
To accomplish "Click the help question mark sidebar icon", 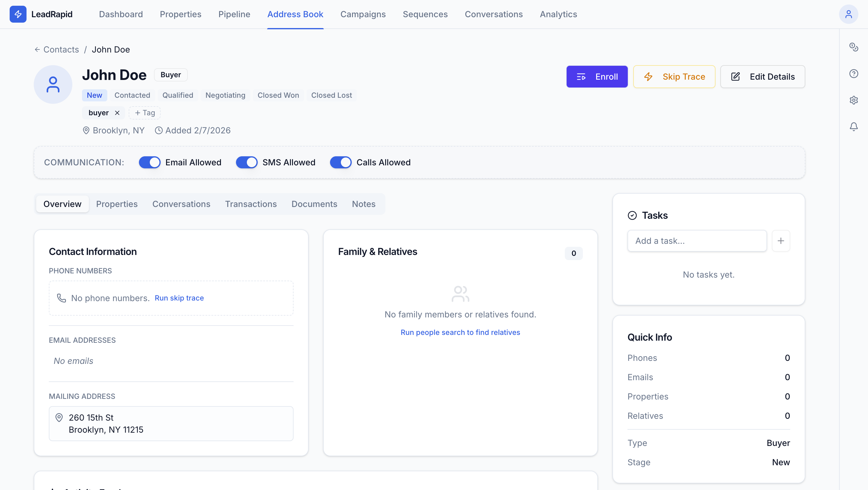I will [854, 74].
